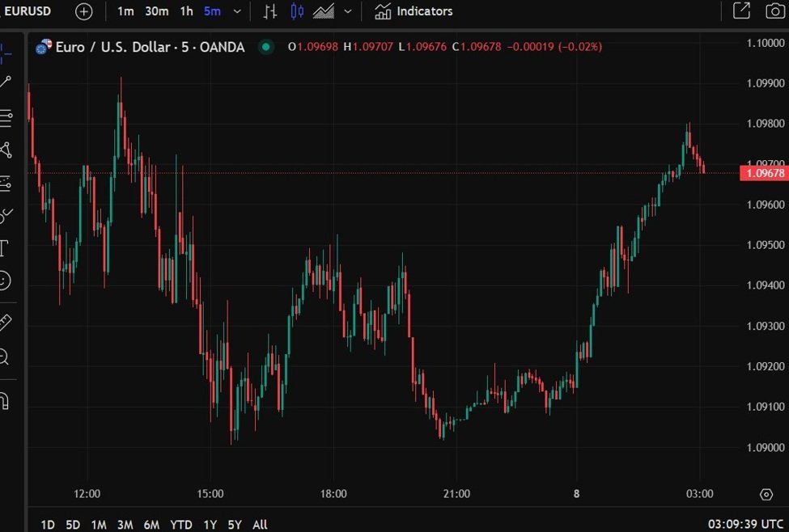Select the All date range tab
This screenshot has height=532, width=789.
click(x=260, y=524)
